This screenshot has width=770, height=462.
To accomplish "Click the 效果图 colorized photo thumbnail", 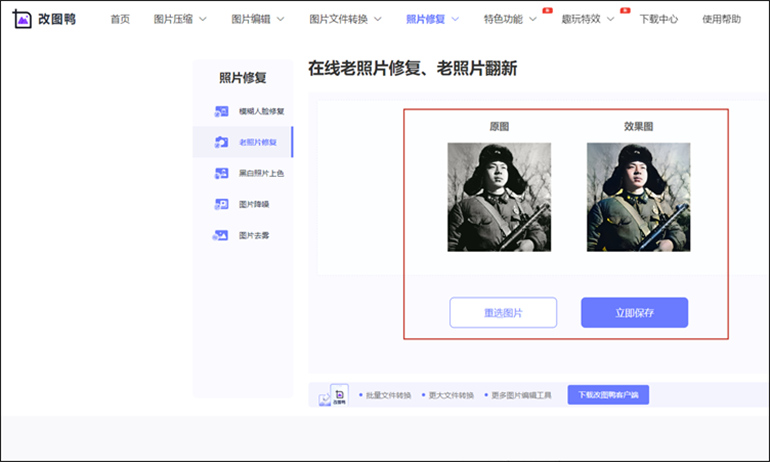I will pos(638,197).
